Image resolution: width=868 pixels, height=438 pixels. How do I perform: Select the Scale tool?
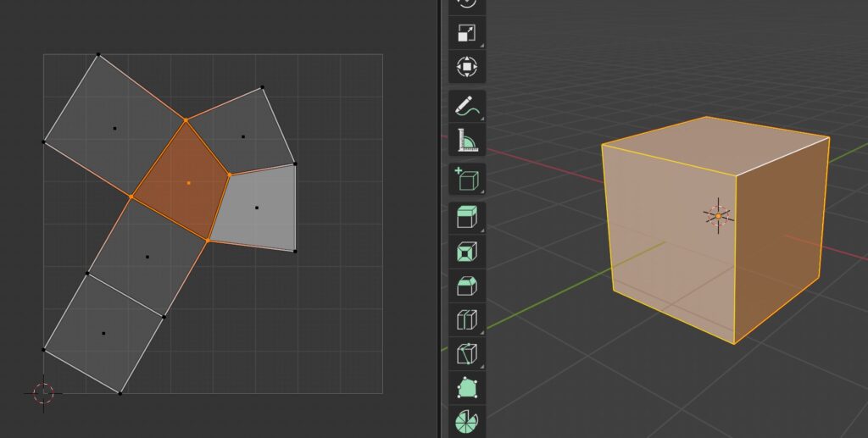[x=466, y=33]
